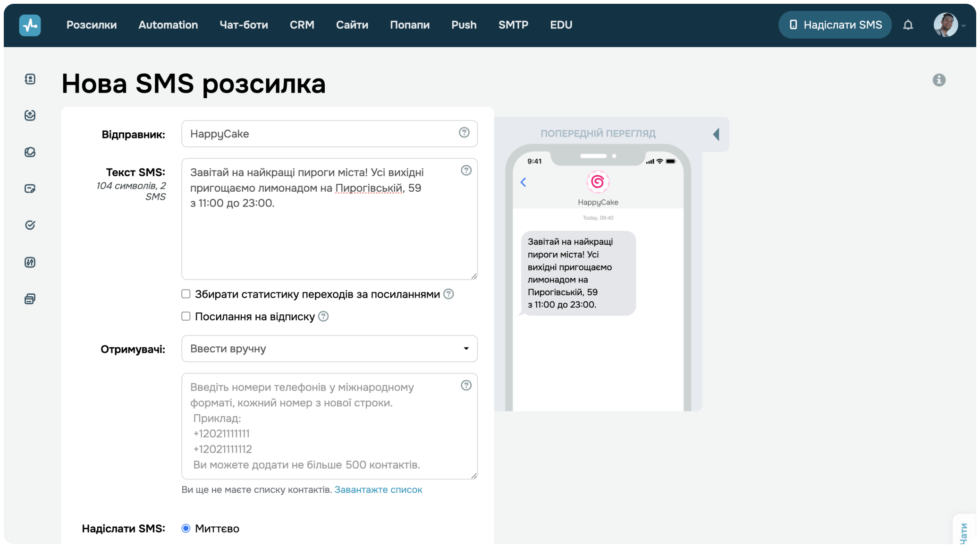
Task: Go to the Чат-боти section
Action: tap(244, 25)
